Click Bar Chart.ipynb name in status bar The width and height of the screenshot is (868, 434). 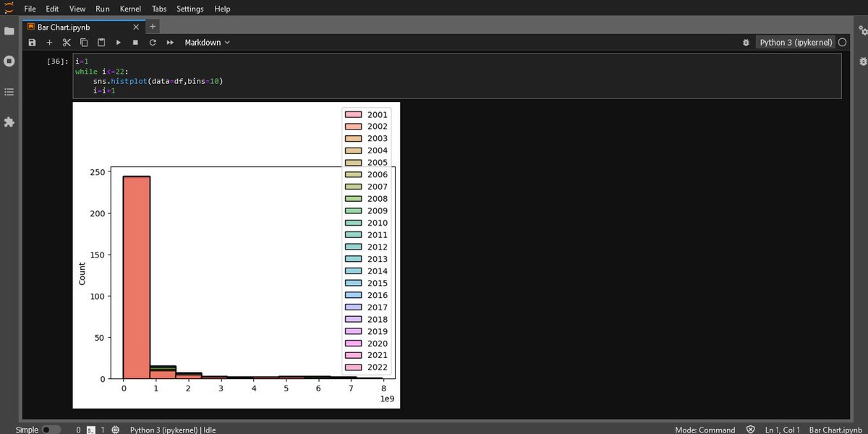(x=835, y=430)
